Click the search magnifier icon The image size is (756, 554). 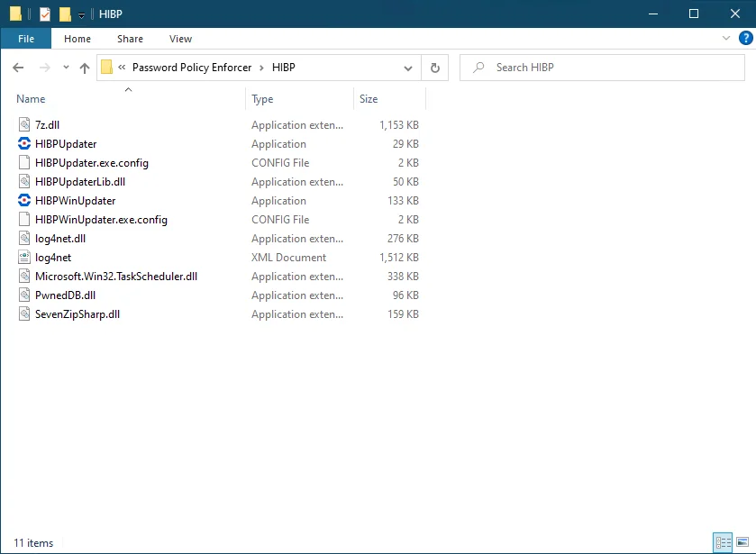[x=478, y=68]
